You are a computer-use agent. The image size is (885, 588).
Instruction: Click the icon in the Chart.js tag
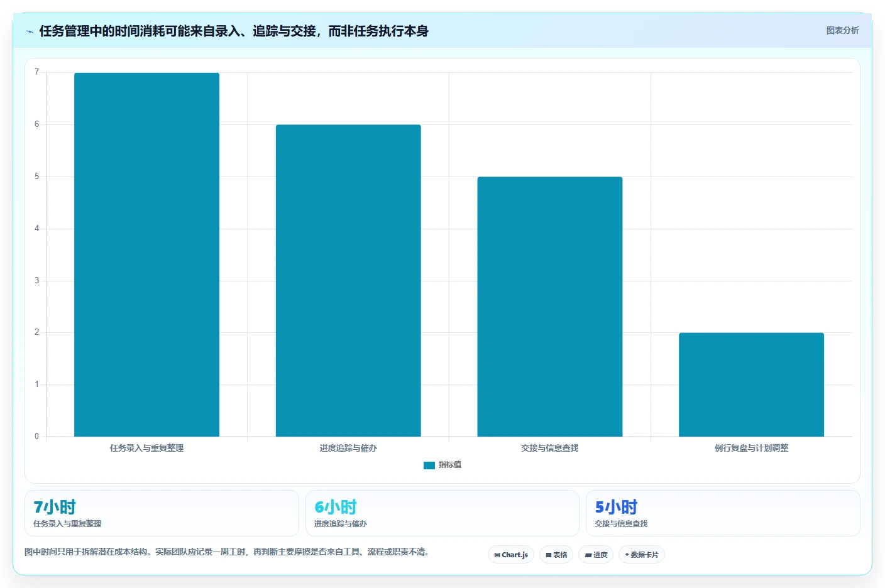coord(497,555)
